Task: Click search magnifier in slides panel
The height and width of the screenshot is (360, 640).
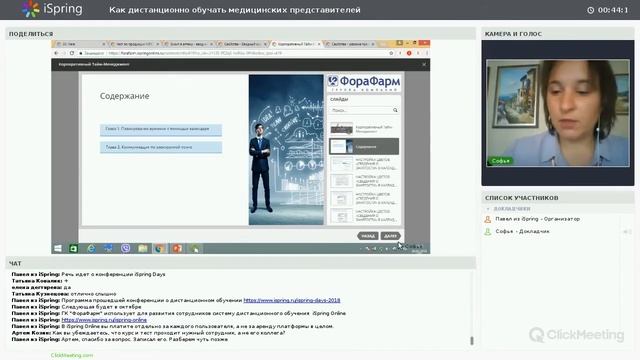Action: (395, 110)
